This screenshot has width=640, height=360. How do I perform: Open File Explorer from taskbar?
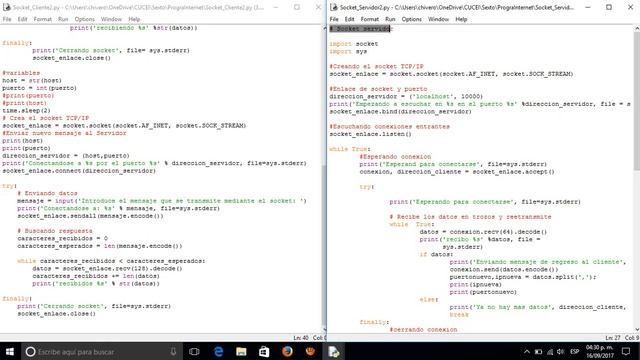pos(241,351)
